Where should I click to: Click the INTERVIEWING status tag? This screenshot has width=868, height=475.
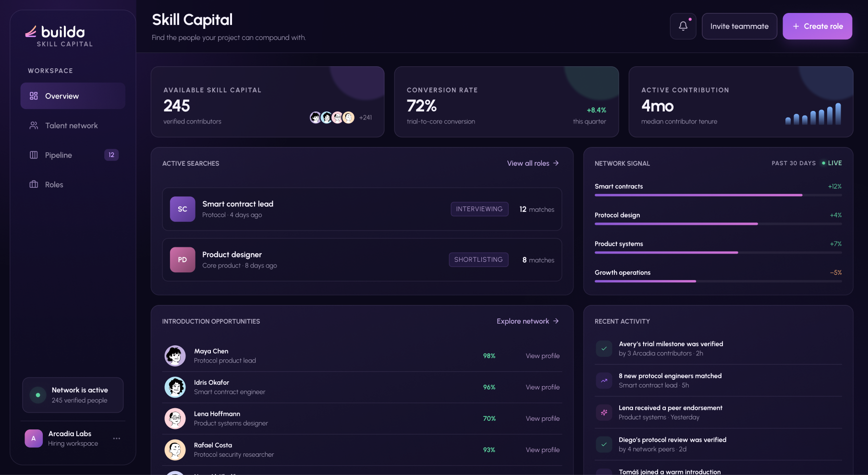[479, 209]
